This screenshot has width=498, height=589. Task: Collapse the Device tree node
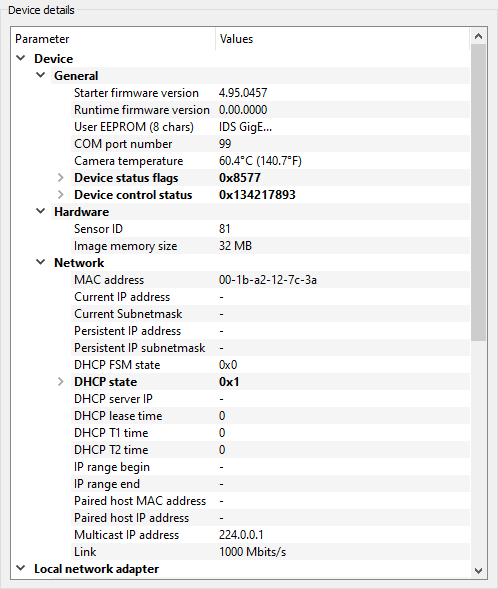(21, 58)
